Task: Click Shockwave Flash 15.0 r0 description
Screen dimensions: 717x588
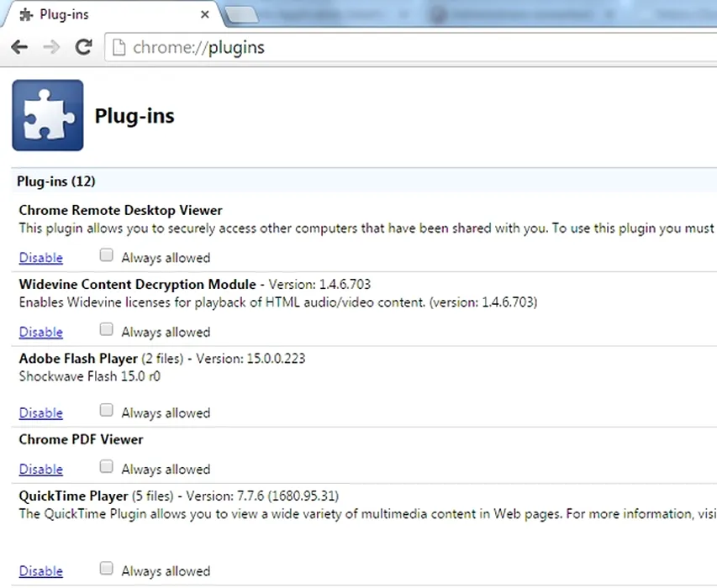Action: click(90, 376)
